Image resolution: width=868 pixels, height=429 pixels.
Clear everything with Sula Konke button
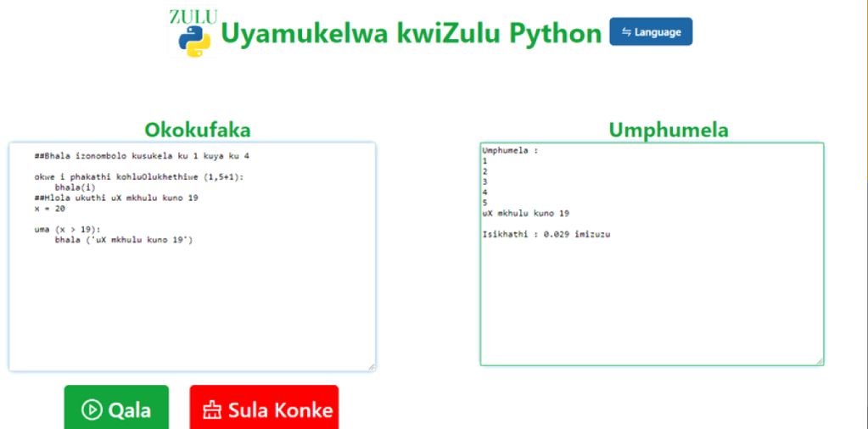click(x=264, y=408)
